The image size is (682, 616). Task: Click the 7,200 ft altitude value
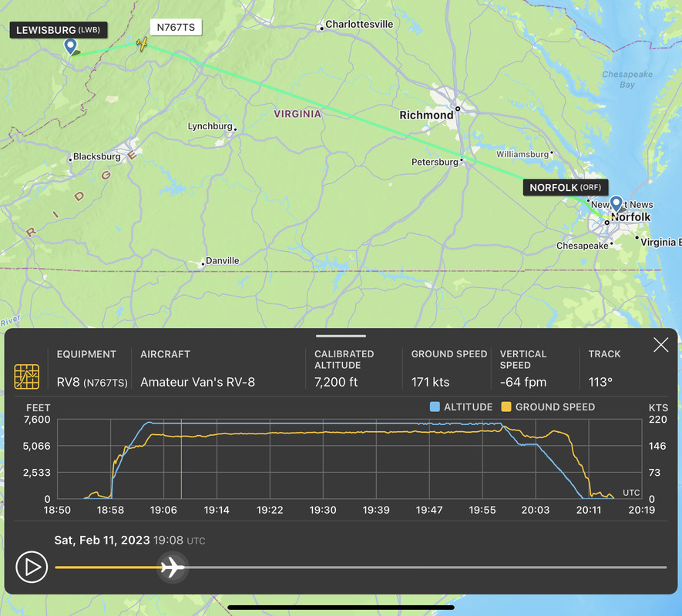(x=336, y=382)
